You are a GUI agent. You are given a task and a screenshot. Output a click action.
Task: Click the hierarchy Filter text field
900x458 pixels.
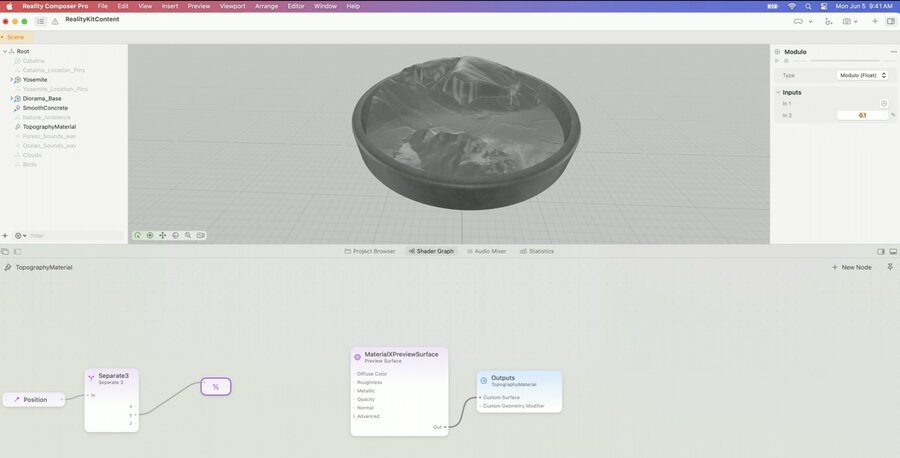click(x=76, y=236)
